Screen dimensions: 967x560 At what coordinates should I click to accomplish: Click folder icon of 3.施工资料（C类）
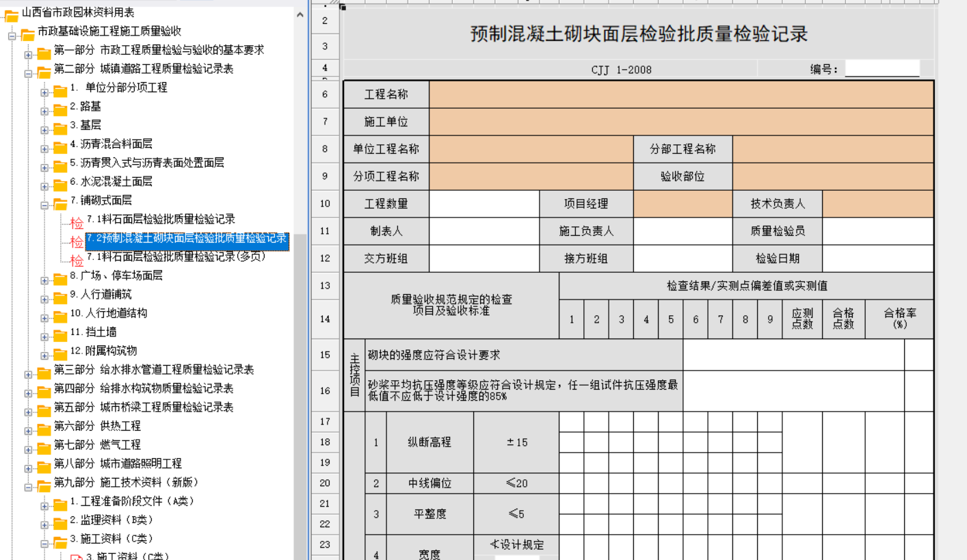(59, 542)
